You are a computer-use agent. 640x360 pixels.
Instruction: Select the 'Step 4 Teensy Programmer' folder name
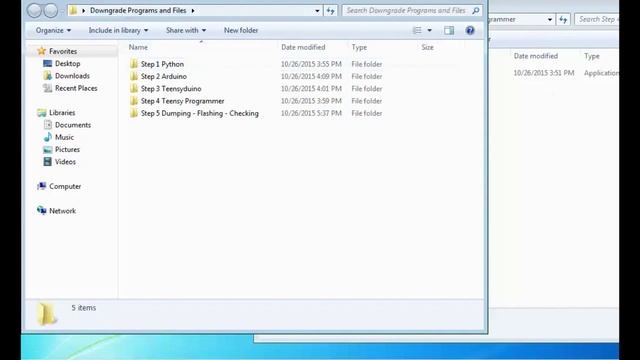click(182, 101)
